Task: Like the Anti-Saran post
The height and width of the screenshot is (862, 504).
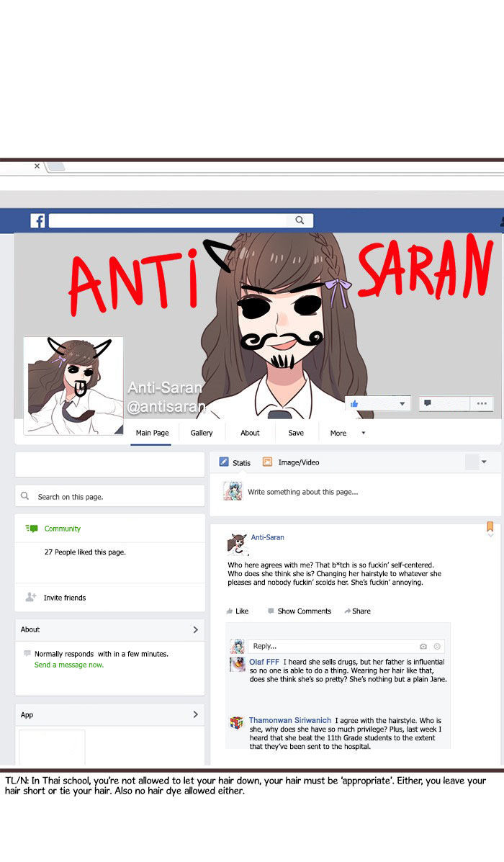Action: click(x=238, y=611)
